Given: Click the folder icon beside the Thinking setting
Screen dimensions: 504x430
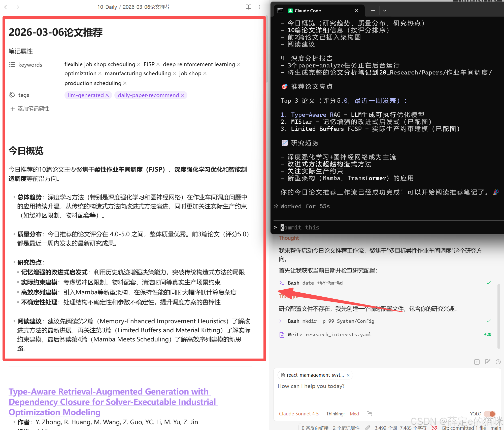Looking at the screenshot, I should click(x=369, y=414).
